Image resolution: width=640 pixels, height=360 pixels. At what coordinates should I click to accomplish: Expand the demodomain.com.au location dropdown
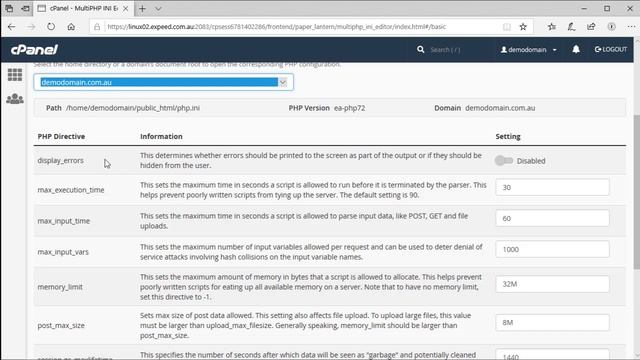coord(163,82)
